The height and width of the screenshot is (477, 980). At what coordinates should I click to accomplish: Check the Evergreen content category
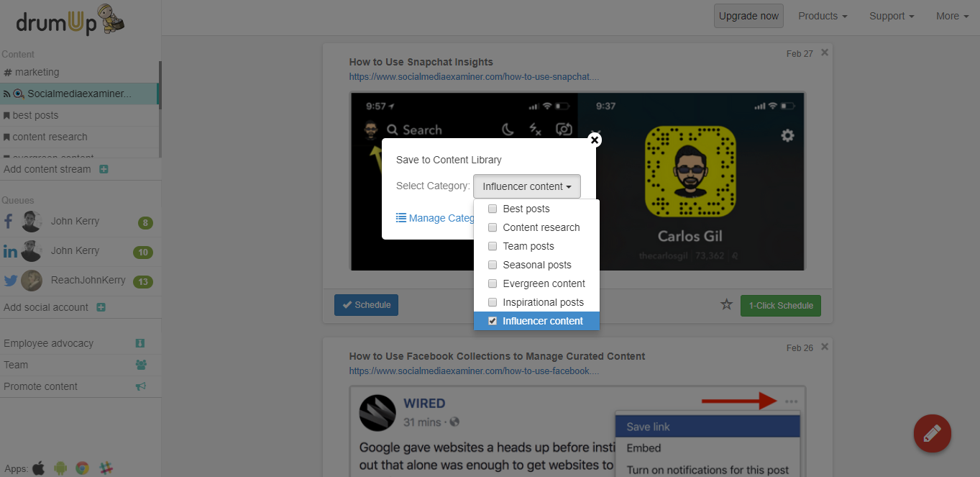[493, 283]
